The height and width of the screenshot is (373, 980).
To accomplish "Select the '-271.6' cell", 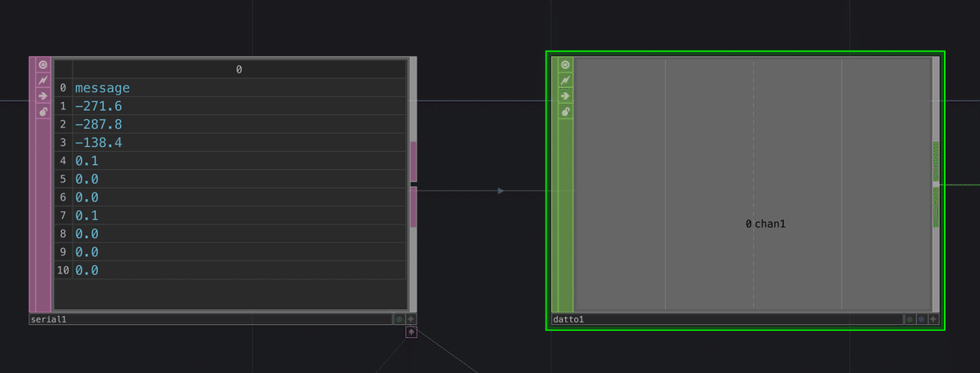I will 239,106.
